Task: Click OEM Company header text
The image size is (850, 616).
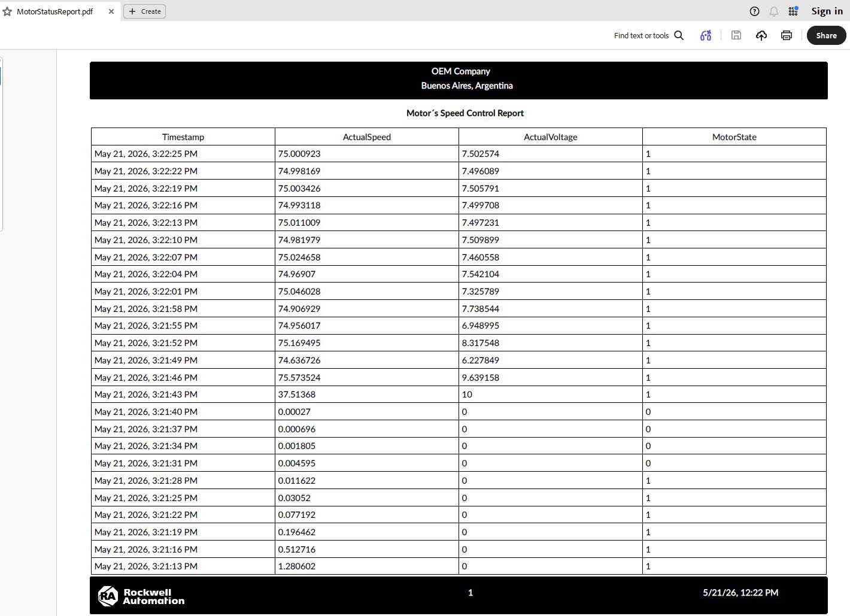Action: coord(461,71)
